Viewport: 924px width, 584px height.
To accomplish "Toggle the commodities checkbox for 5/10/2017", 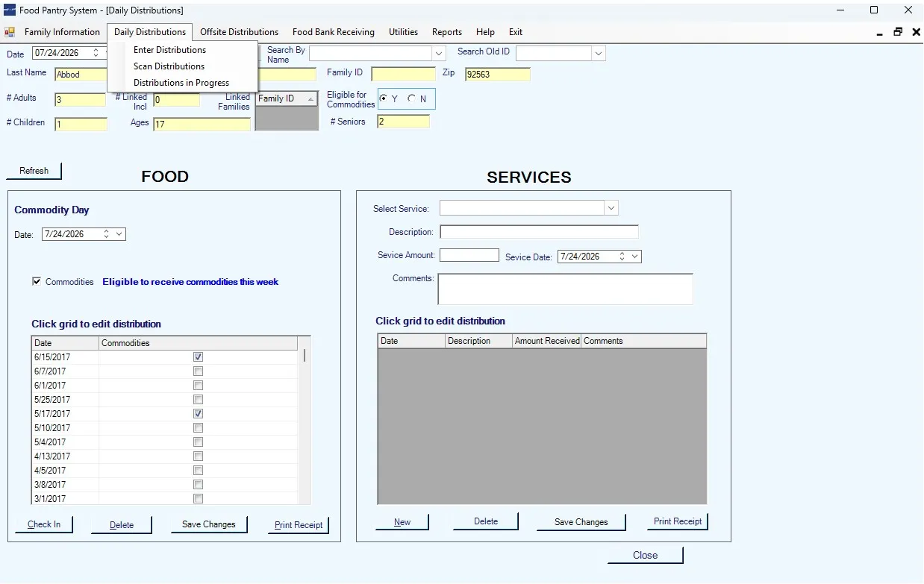I will click(x=198, y=428).
